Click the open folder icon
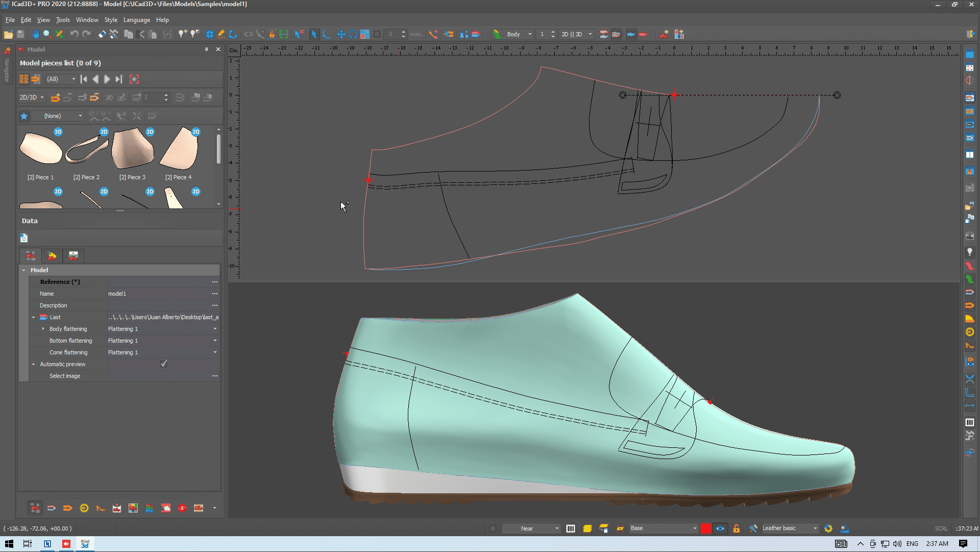The image size is (980, 552). (x=8, y=34)
